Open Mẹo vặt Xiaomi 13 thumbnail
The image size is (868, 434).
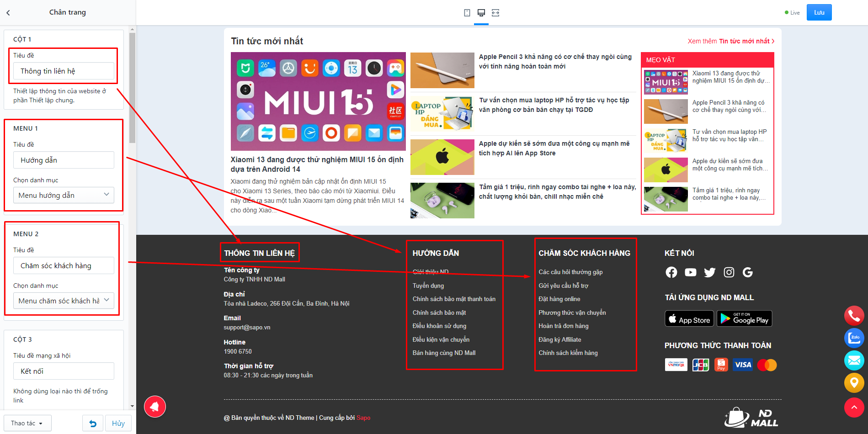tap(666, 82)
